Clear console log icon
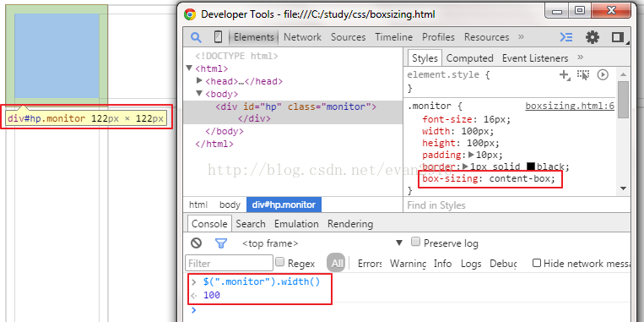 (196, 243)
